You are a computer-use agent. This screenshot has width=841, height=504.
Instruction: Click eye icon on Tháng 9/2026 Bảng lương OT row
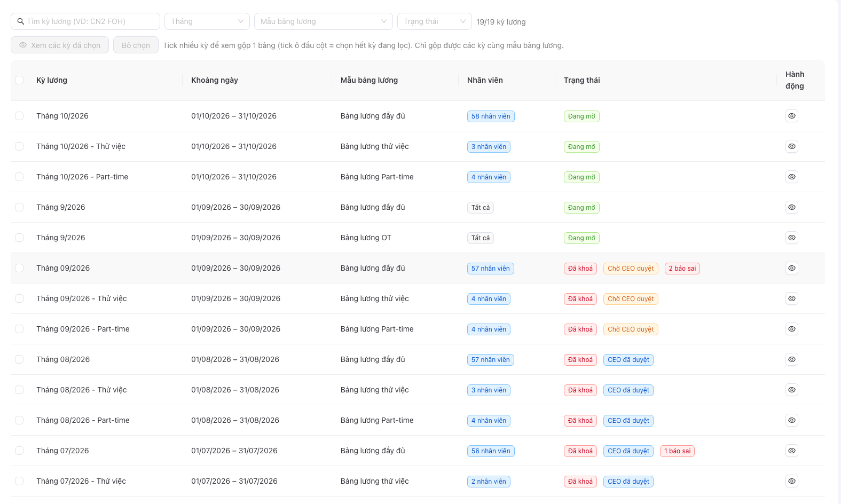click(x=792, y=238)
